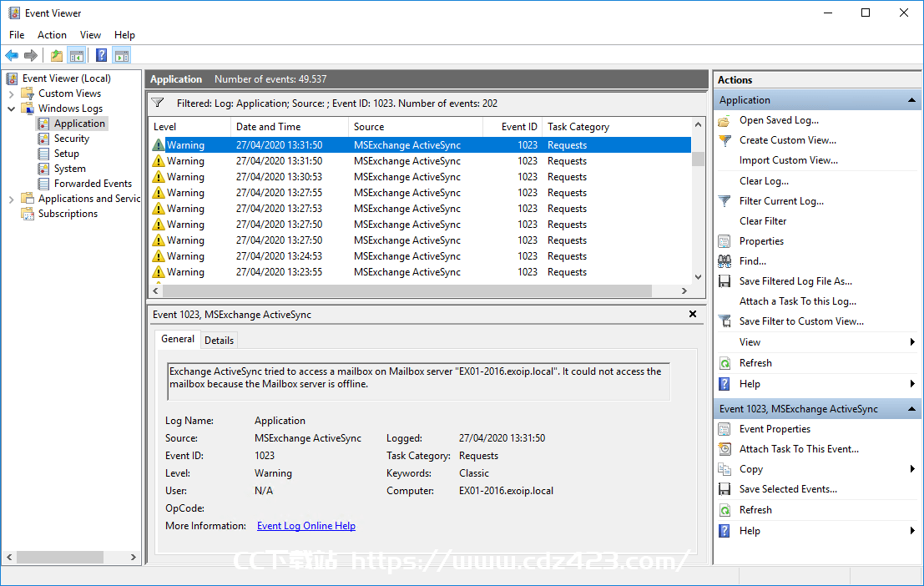Click the Up One Level folder icon
This screenshot has width=924, height=586.
57,55
